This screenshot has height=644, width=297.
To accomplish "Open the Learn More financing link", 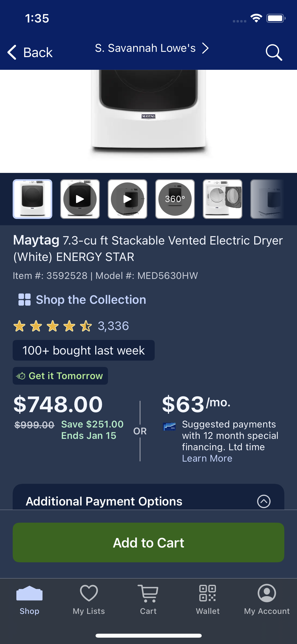I will [207, 458].
